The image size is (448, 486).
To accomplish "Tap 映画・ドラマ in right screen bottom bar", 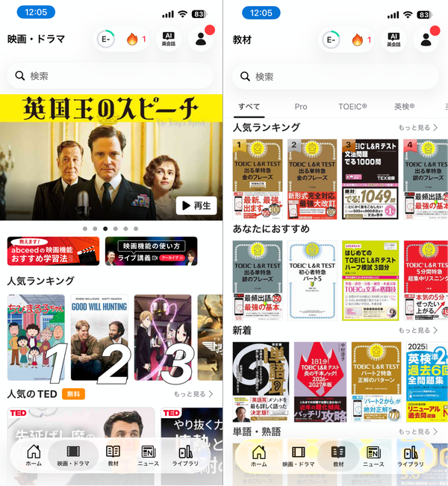I will click(x=298, y=456).
